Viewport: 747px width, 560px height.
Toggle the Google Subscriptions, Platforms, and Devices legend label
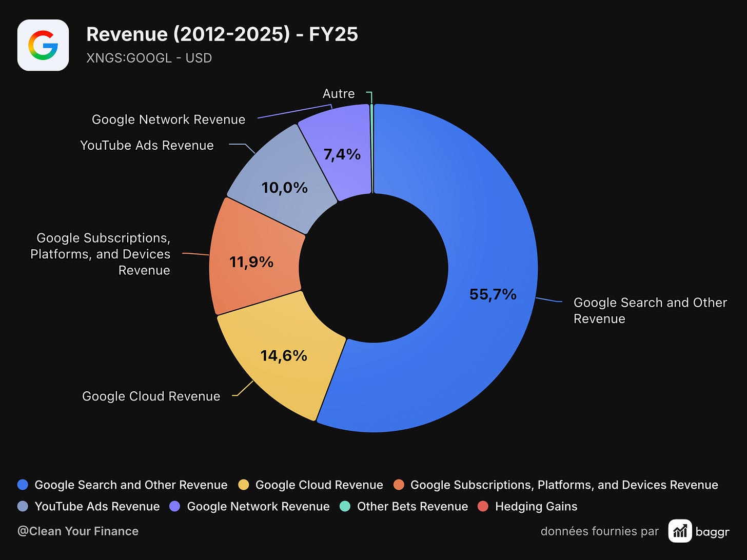[x=564, y=485]
